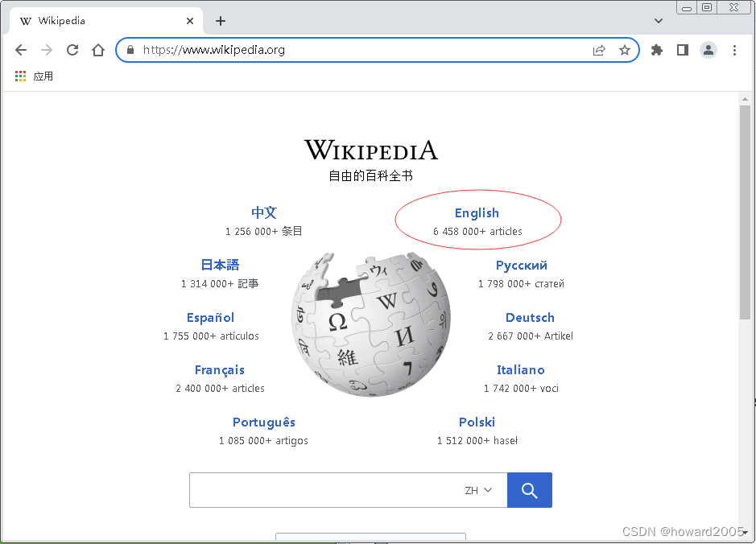Open the Русский Wikipedia link

[x=521, y=266]
